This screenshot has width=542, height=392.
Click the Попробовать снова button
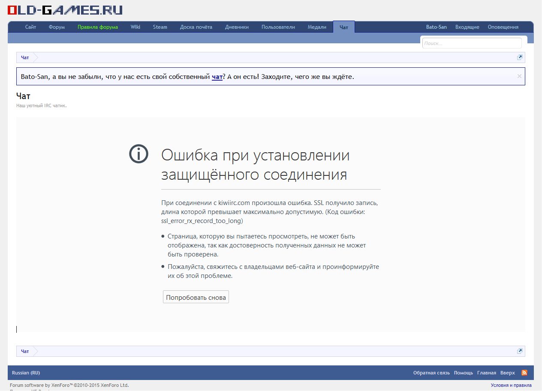point(196,297)
